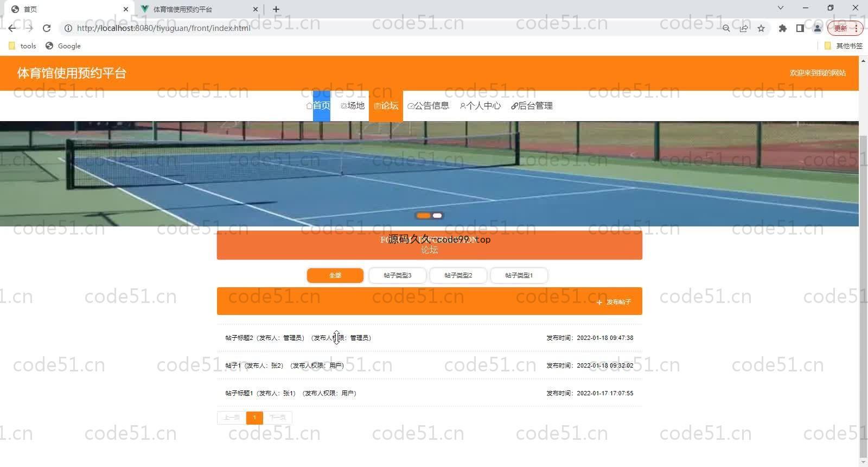Open the tools bookmark folder
The height and width of the screenshot is (467, 868).
[x=23, y=46]
